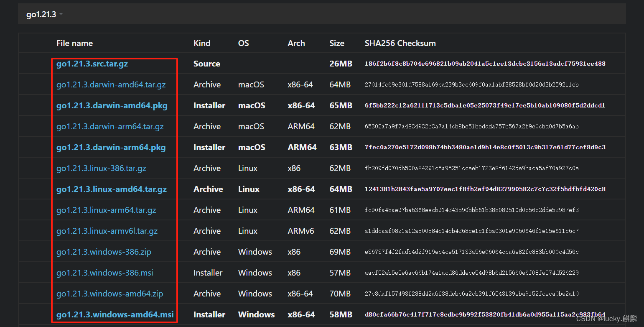
Task: Select 70MB size of windows-amd64.zip
Action: [340, 294]
